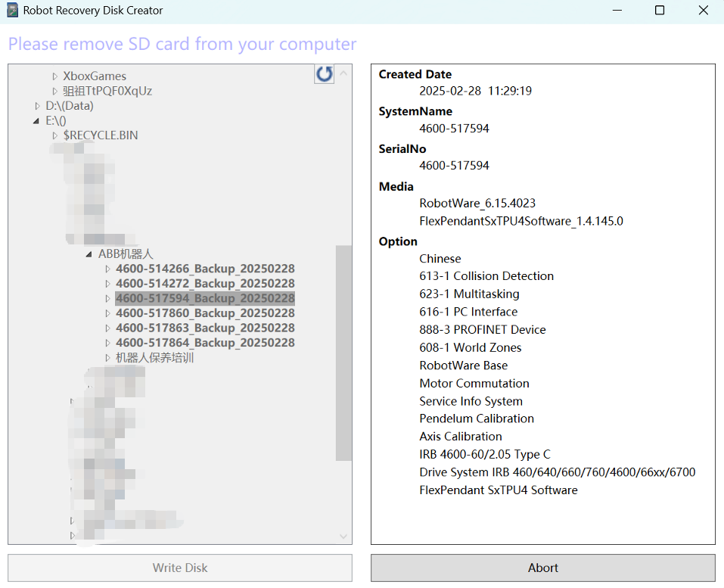This screenshot has height=588, width=724.
Task: Expand the 4600-517863_Backup_20250228 node
Action: tap(107, 328)
